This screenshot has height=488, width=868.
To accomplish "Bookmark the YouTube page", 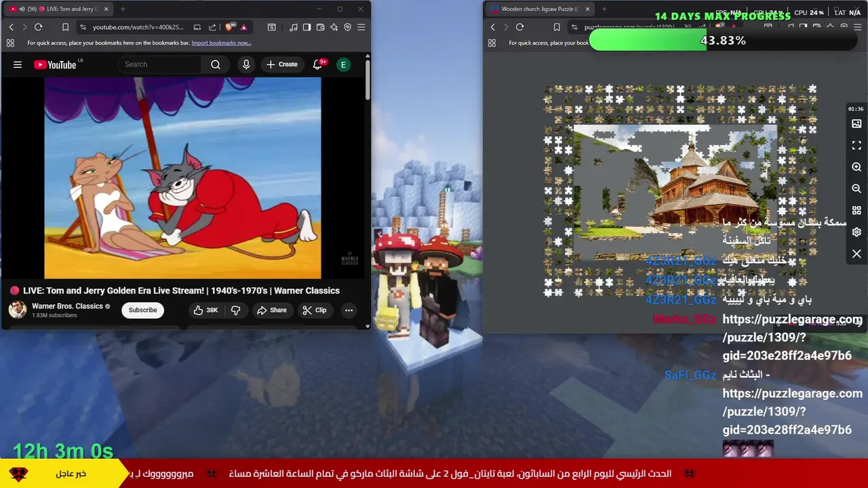I will 65,27.
